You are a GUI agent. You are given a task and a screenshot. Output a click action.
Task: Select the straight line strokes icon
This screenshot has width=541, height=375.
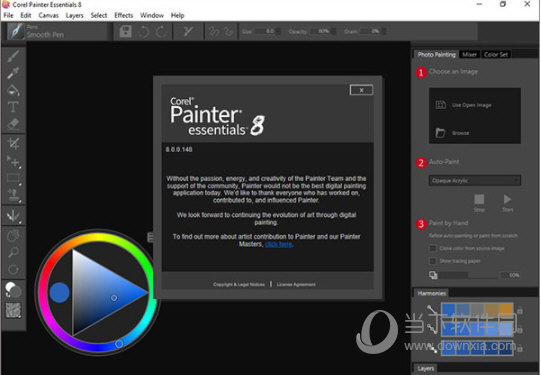[x=229, y=32]
